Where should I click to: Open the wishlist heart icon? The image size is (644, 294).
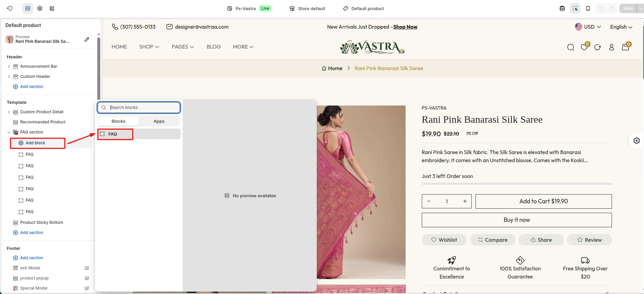coord(584,47)
